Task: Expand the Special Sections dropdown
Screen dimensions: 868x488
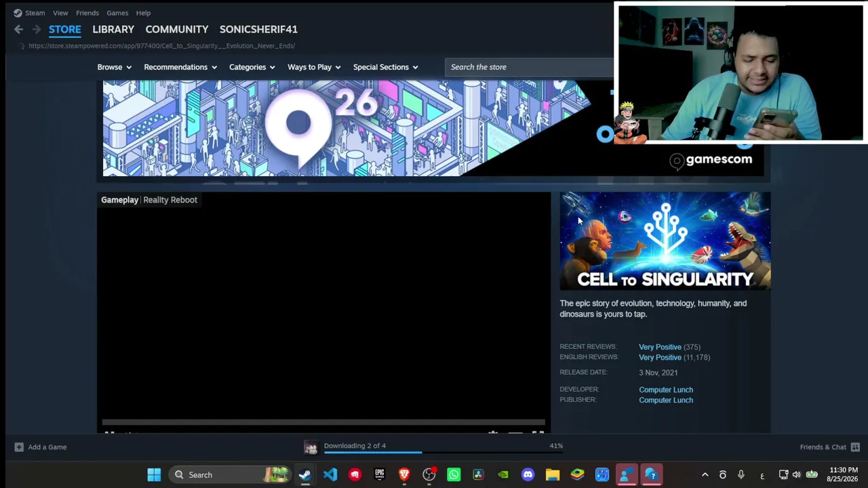Action: [x=386, y=67]
